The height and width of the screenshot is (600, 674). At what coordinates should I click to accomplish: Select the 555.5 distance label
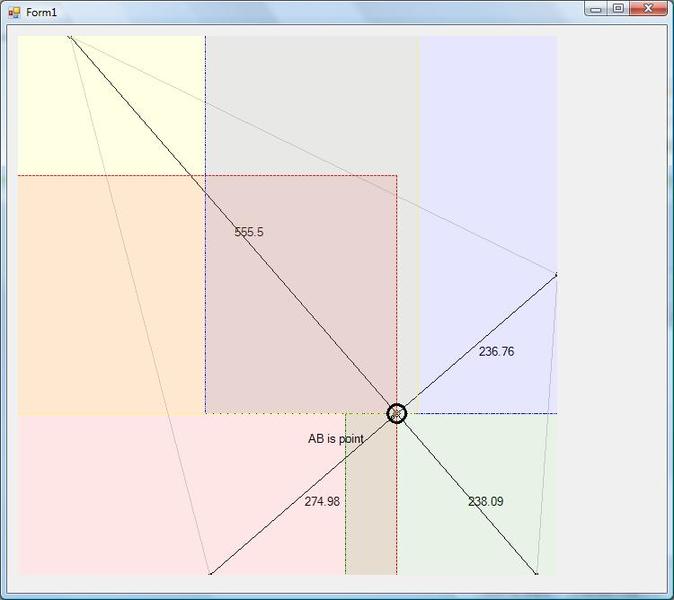[249, 232]
